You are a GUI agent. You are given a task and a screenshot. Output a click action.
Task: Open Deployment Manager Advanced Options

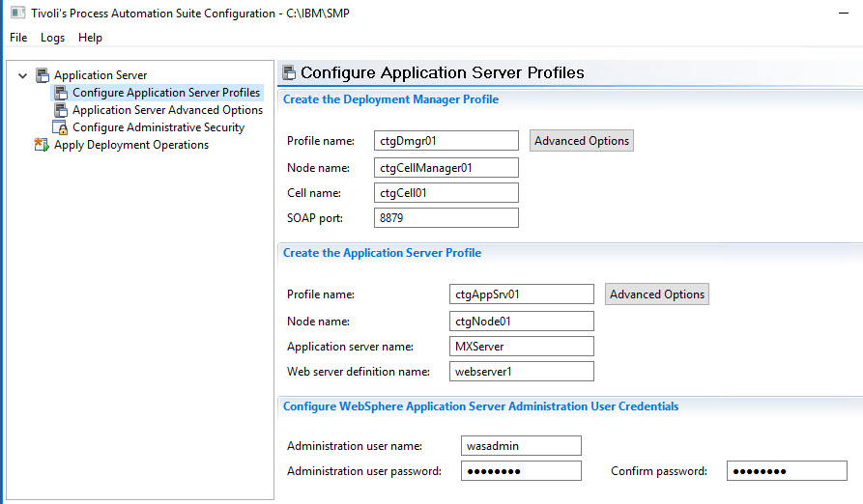coord(581,141)
